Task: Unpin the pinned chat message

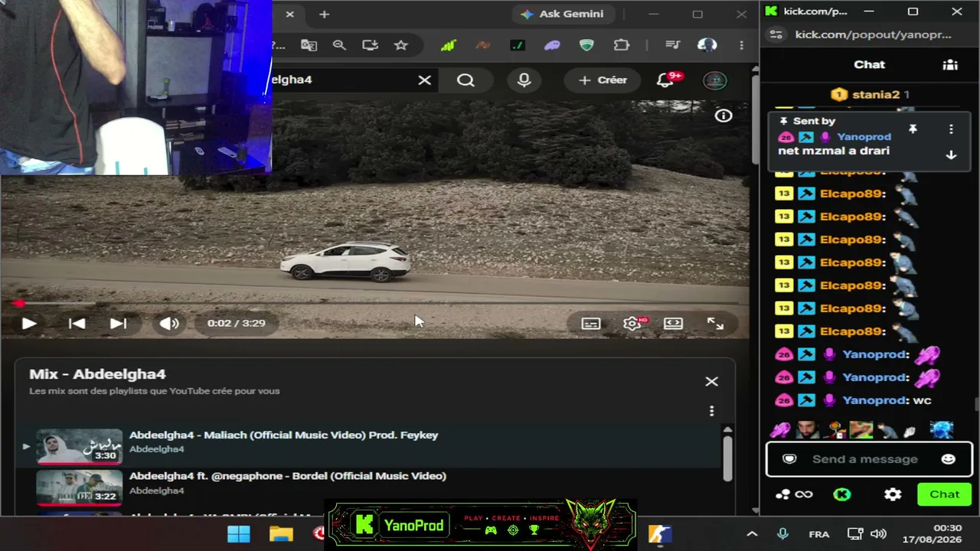Action: coord(913,129)
